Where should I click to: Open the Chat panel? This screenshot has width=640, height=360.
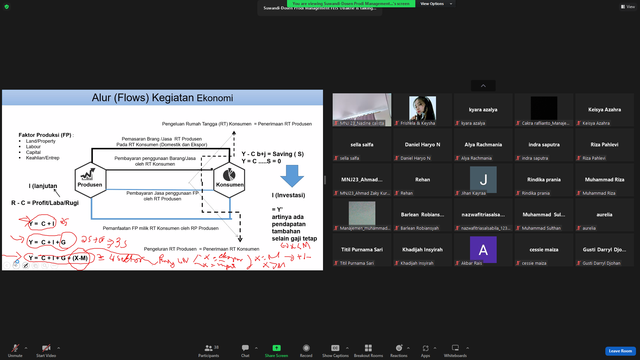coord(245,350)
